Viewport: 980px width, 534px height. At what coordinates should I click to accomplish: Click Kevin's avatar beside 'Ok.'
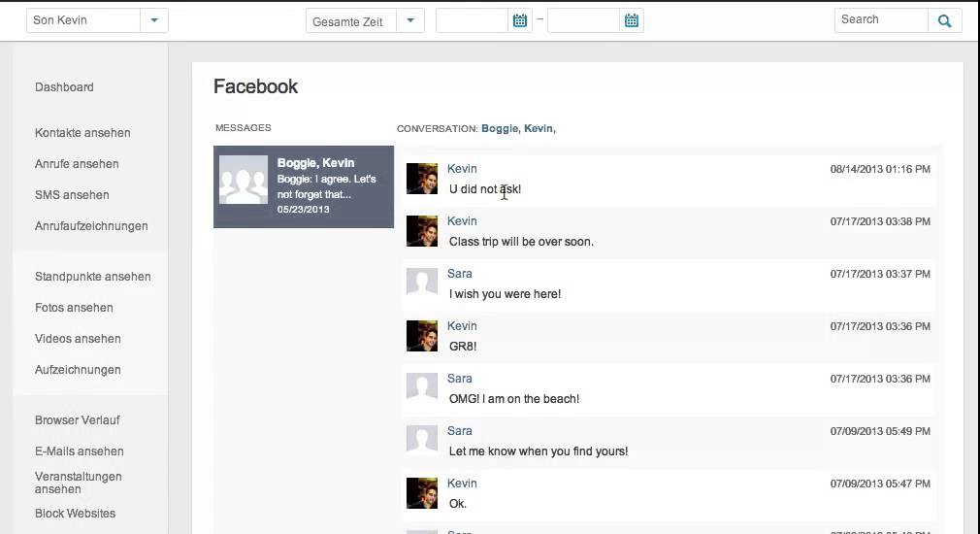[422, 493]
